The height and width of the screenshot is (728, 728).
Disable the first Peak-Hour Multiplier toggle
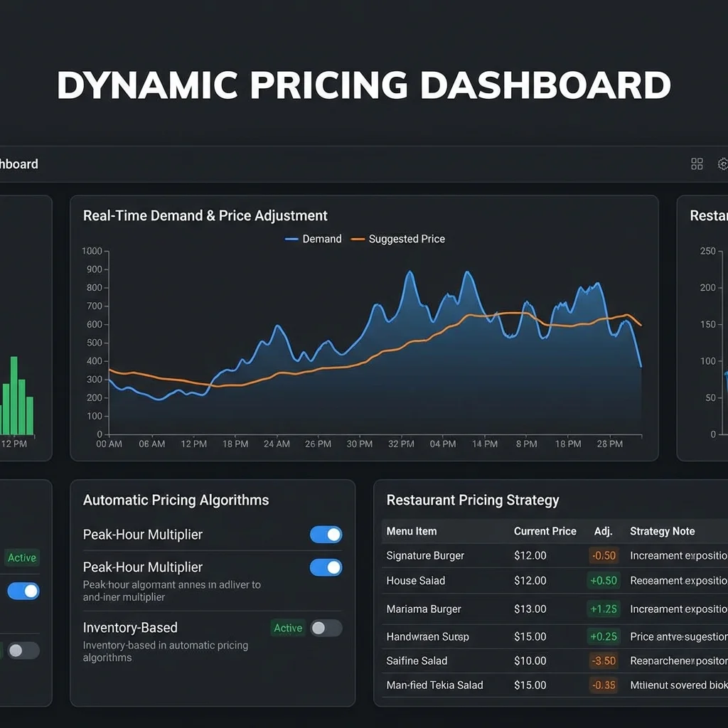[326, 534]
